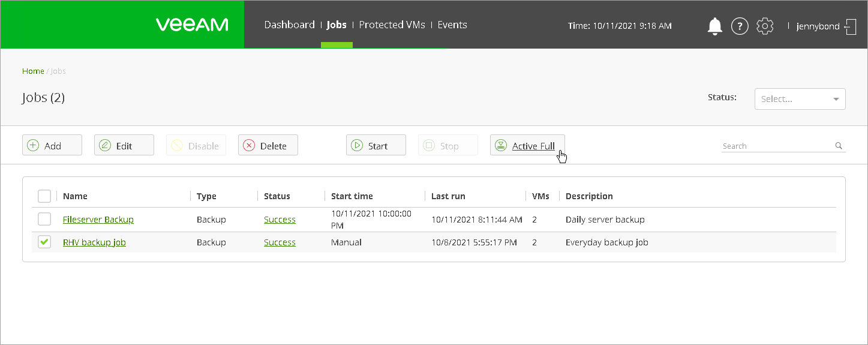868x345 pixels.
Task: Click the Veeam logo
Action: point(192,25)
